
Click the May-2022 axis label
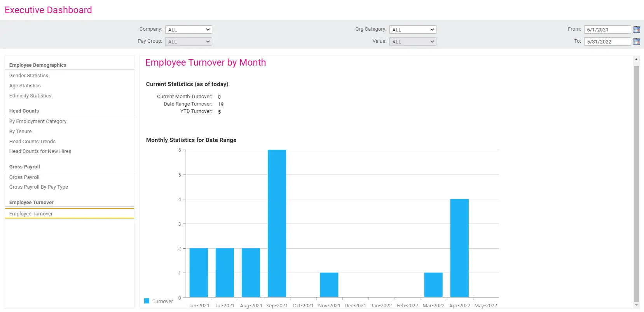[486, 306]
